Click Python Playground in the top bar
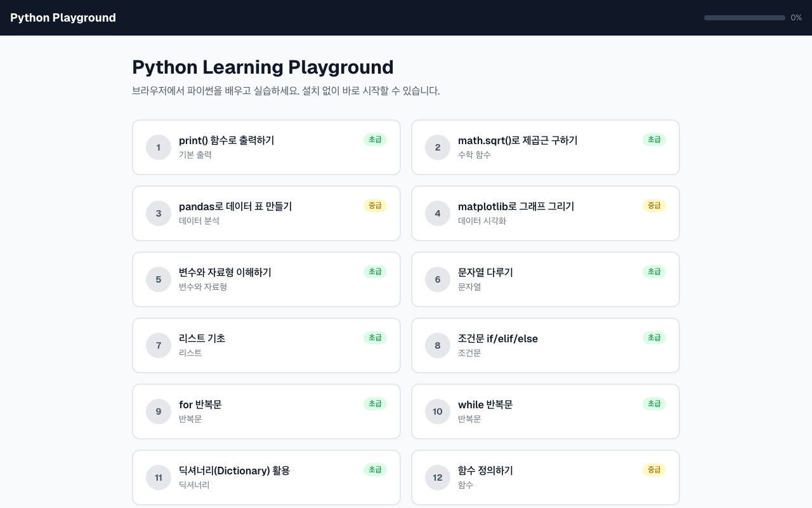Viewport: 812px width, 508px height. point(63,18)
